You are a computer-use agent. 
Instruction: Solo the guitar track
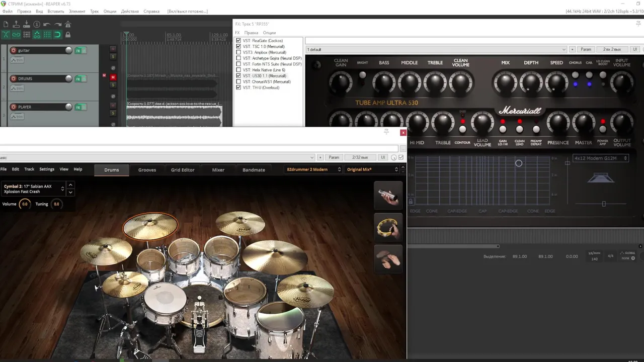113,56
